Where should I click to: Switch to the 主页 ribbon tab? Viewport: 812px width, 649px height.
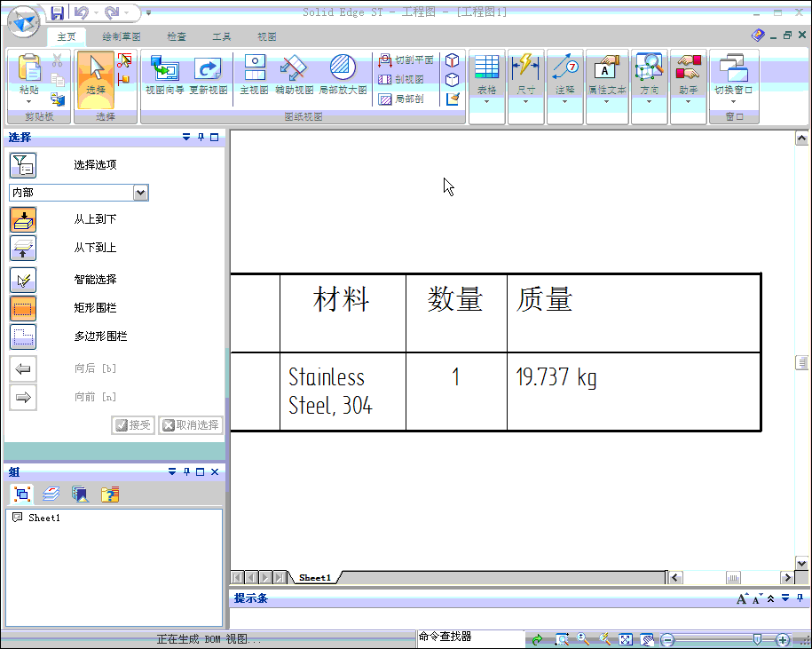[x=67, y=36]
